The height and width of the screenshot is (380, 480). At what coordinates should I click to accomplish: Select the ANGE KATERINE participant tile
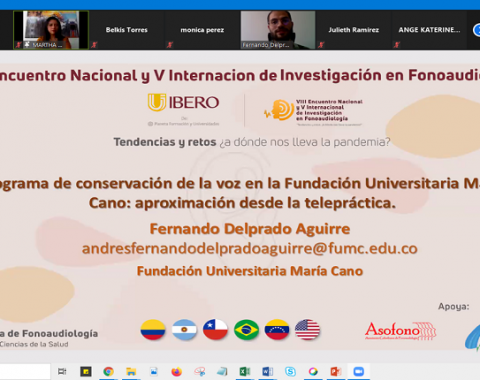(x=429, y=30)
